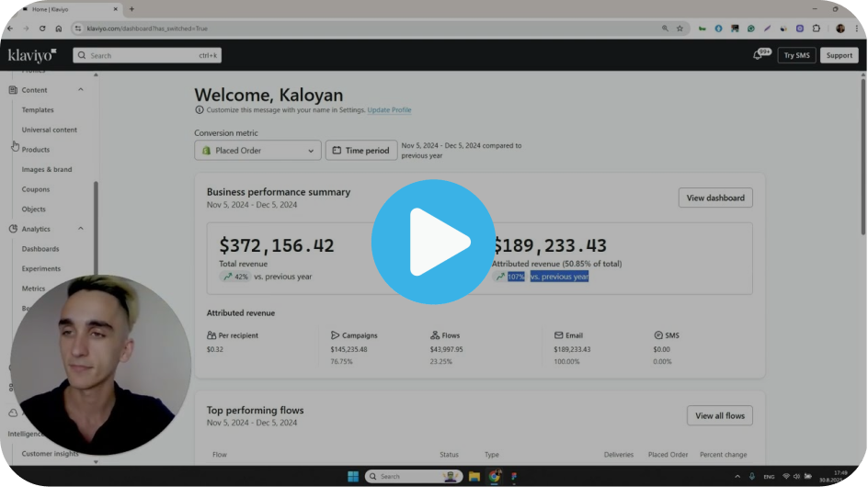The image size is (868, 487).
Task: Play the video with the center play button
Action: (x=433, y=243)
